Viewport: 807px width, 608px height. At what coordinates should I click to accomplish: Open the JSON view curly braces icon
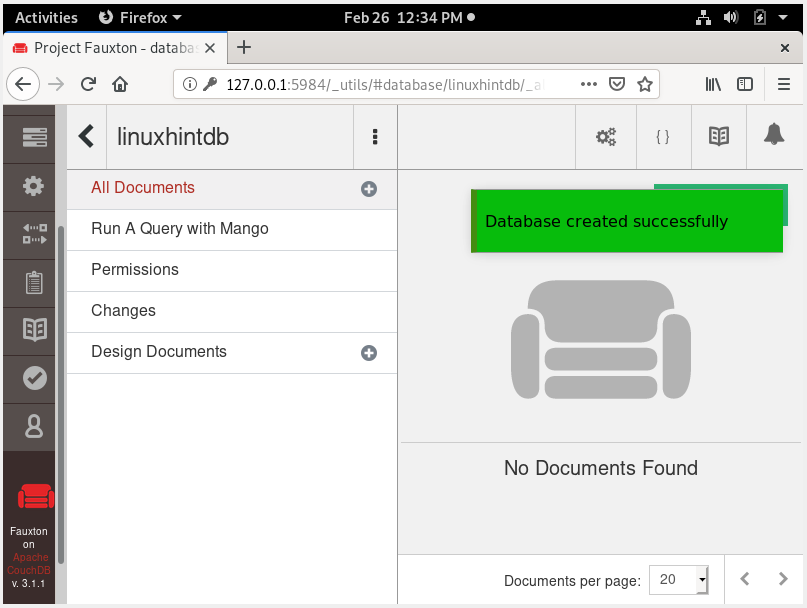click(662, 137)
